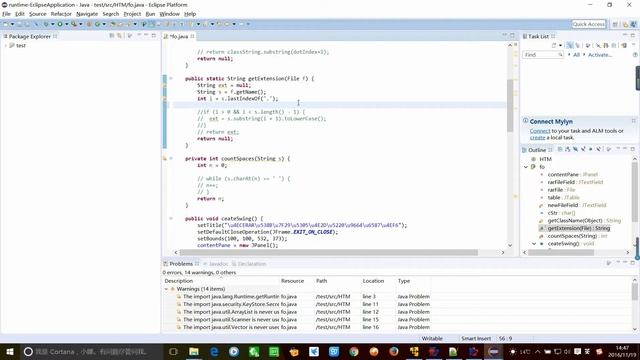
Task: Click the New Java Class icon
Action: [x=98, y=24]
